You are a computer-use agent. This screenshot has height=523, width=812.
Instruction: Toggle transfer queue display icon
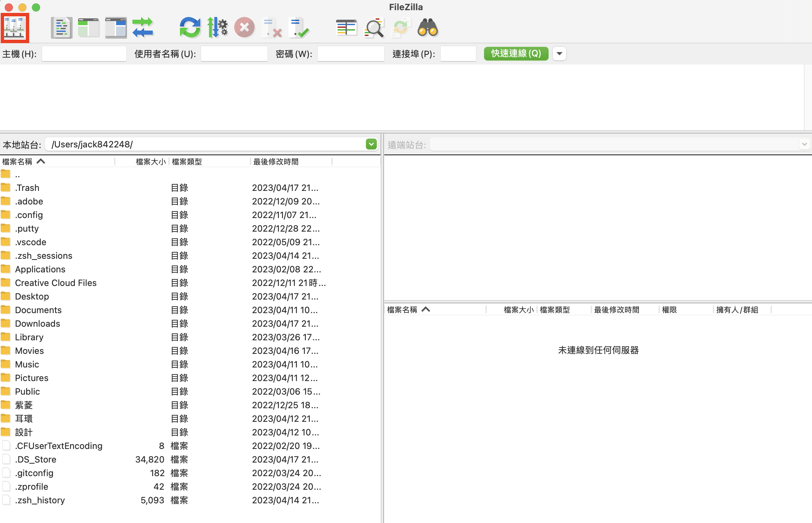(143, 28)
